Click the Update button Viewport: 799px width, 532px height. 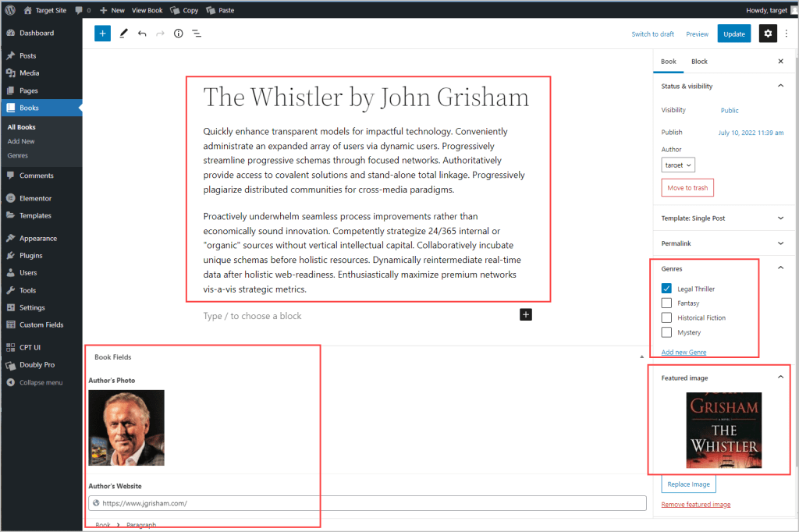tap(733, 34)
